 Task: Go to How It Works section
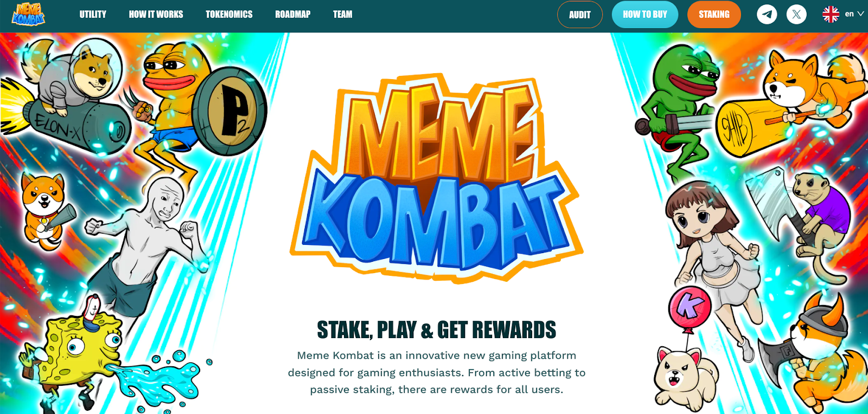tap(156, 15)
